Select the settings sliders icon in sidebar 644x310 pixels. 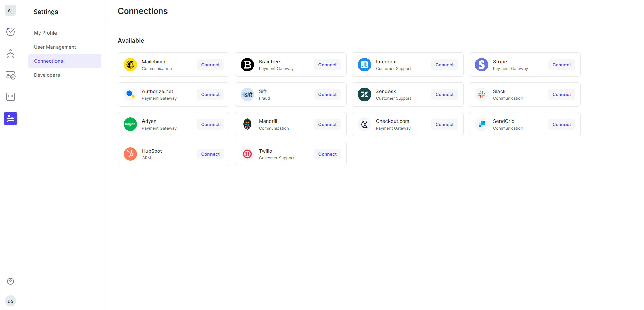pyautogui.click(x=10, y=118)
